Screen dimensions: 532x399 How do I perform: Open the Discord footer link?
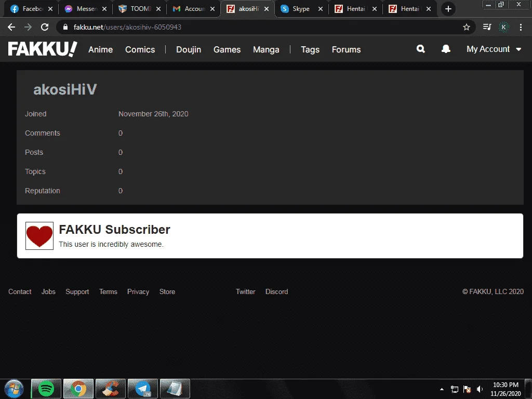[276, 292]
